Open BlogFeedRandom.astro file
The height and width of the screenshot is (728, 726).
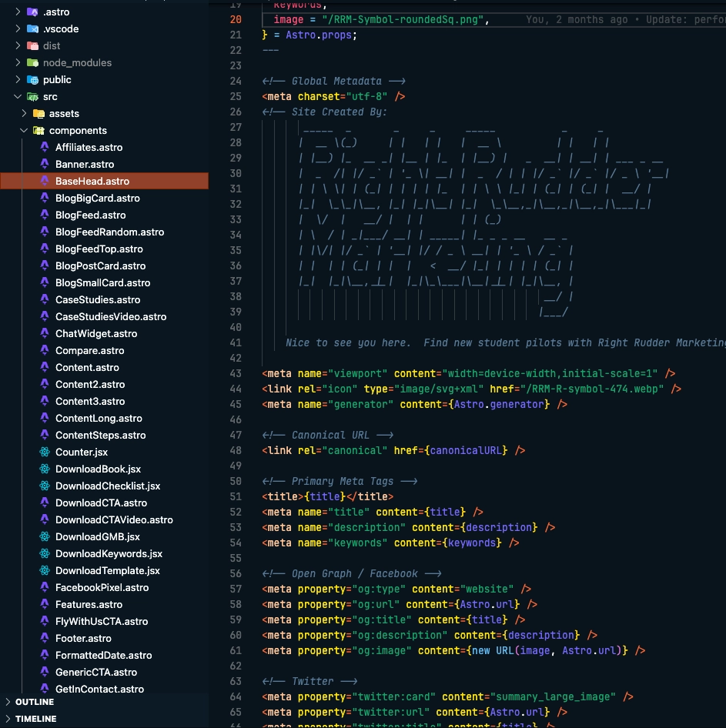click(109, 232)
